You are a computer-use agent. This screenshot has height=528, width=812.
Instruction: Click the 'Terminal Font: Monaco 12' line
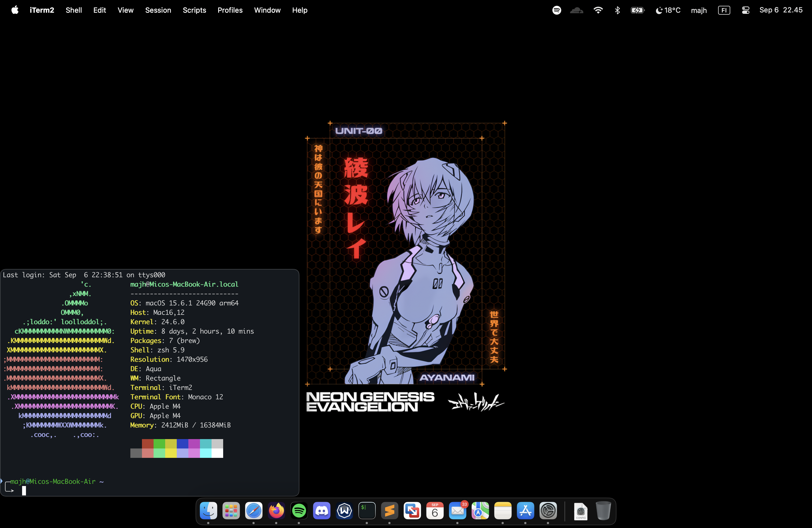pyautogui.click(x=177, y=397)
